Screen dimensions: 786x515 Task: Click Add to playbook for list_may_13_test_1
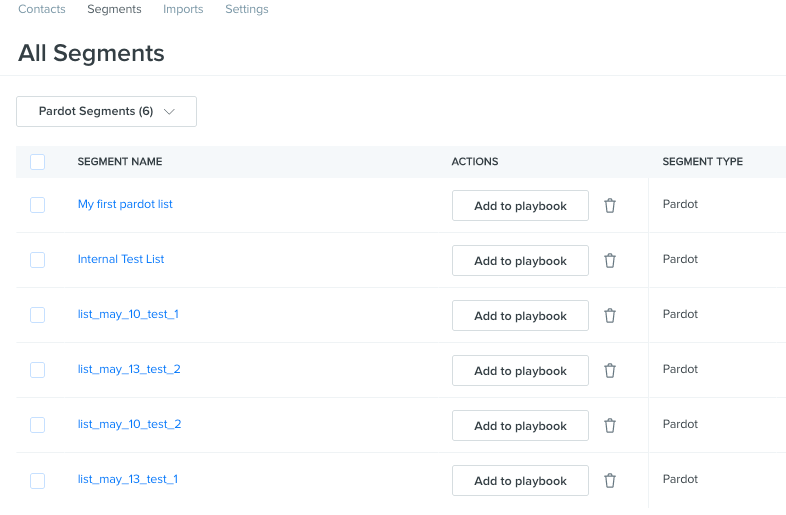pos(520,481)
